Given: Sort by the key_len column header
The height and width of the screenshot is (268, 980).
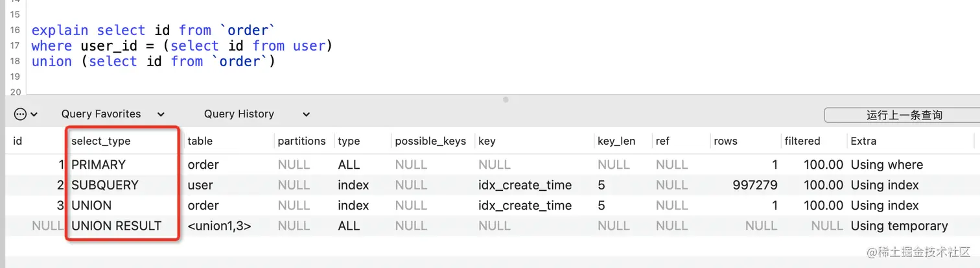Looking at the screenshot, I should click(616, 141).
